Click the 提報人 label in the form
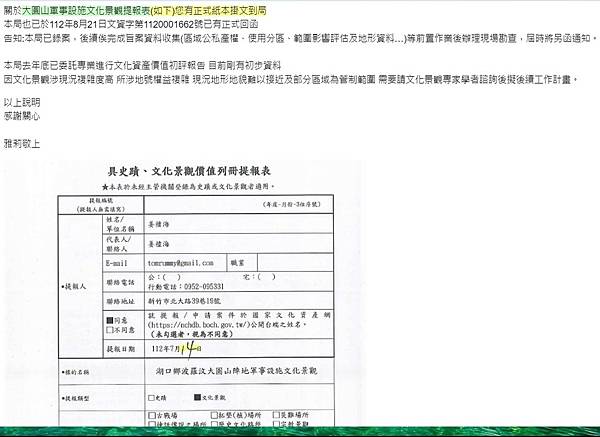Screen dimensions: 600x437 click(74, 286)
